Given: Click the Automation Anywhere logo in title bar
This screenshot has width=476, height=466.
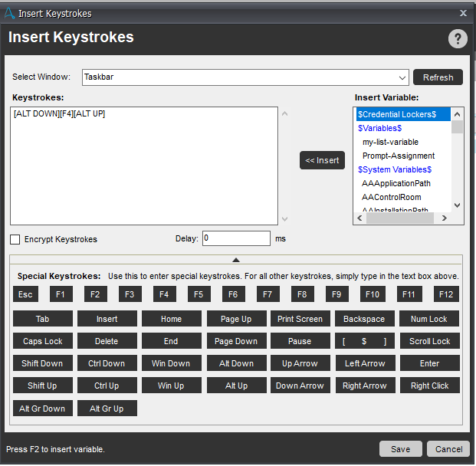Looking at the screenshot, I should (x=10, y=12).
